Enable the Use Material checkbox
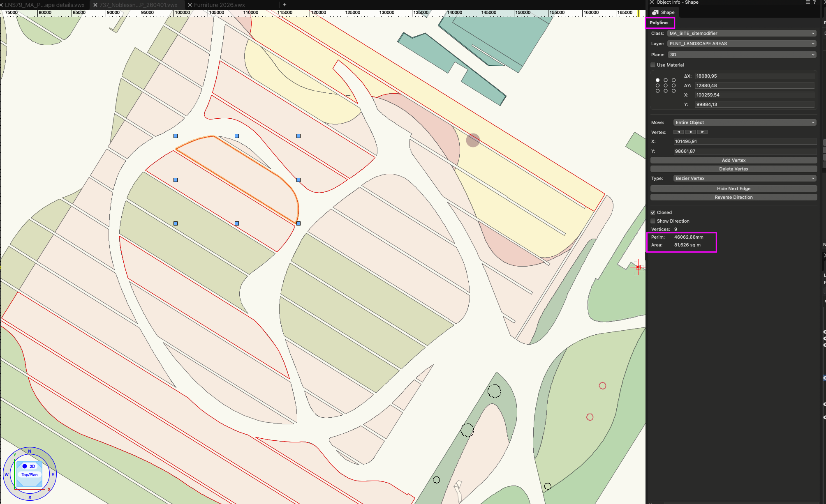 click(653, 65)
